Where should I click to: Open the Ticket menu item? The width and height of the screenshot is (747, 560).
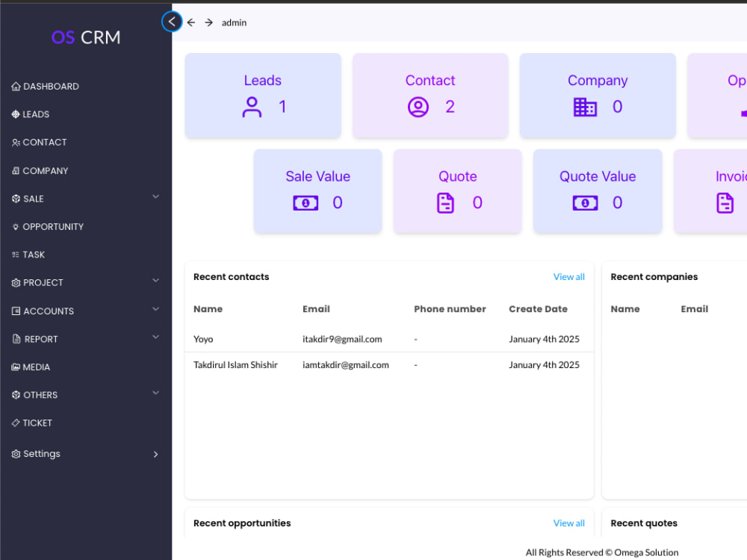point(37,423)
